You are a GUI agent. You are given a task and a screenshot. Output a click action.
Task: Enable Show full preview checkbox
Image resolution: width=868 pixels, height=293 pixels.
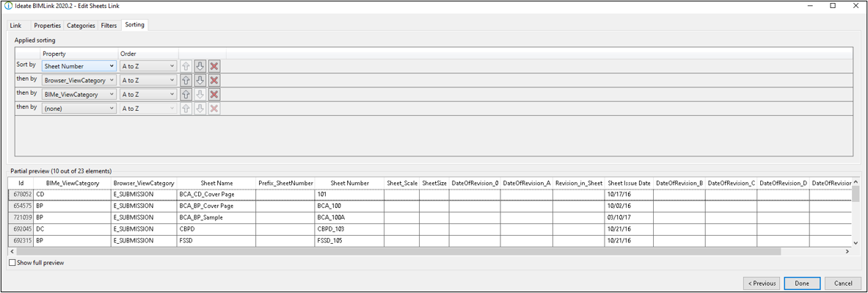tap(12, 263)
